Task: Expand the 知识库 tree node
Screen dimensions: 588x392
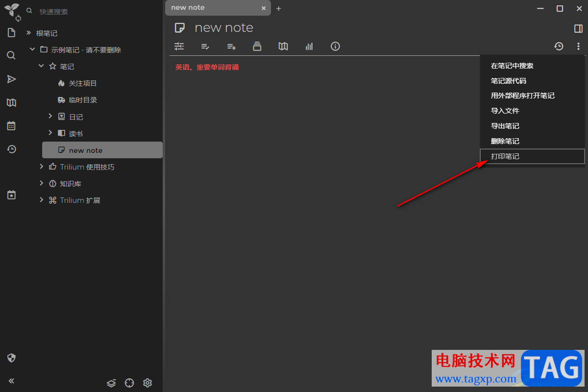Action: (41, 183)
